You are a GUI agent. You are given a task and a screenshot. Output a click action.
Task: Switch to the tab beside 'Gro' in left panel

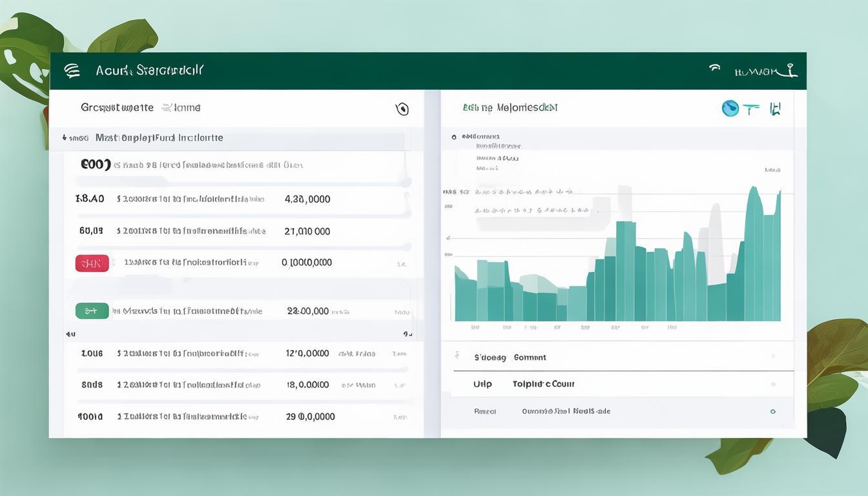pos(181,108)
